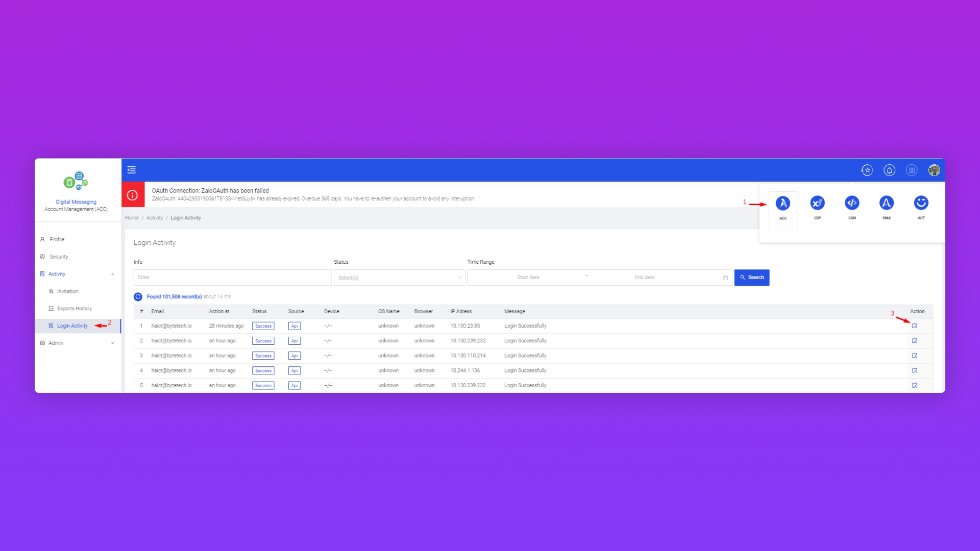
Task: Click the Search button
Action: (x=751, y=278)
